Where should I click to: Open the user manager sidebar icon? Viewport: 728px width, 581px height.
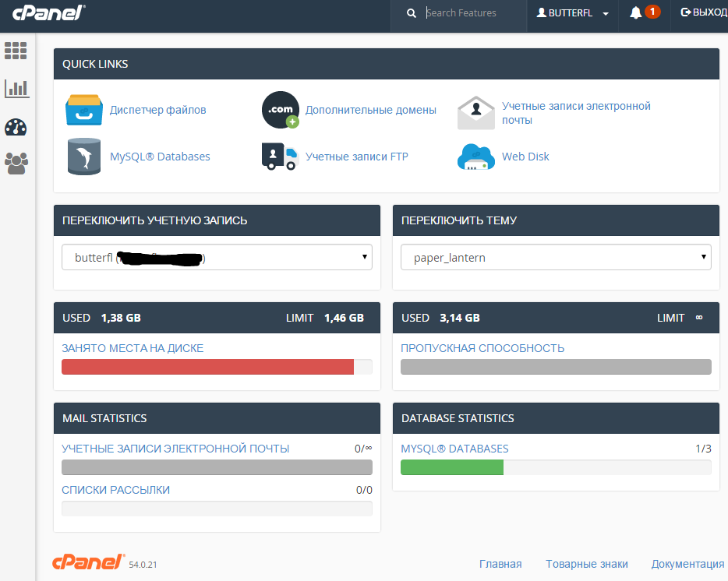coord(16,163)
